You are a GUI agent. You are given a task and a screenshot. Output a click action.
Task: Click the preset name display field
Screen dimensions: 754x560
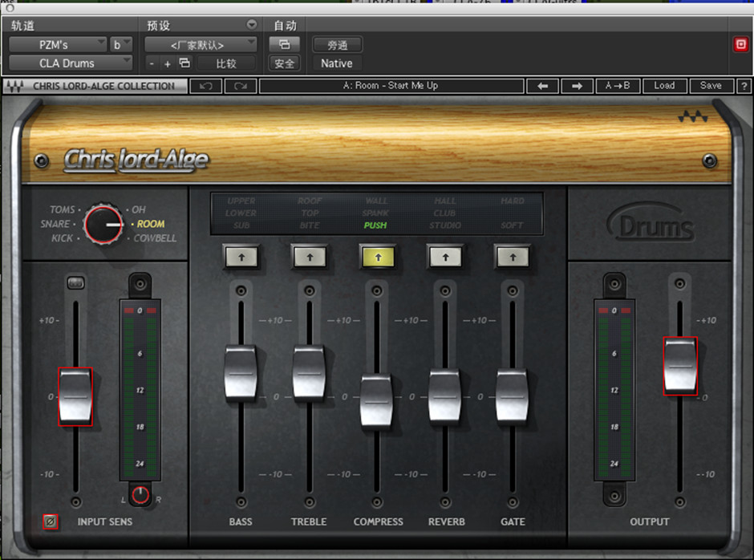(391, 86)
